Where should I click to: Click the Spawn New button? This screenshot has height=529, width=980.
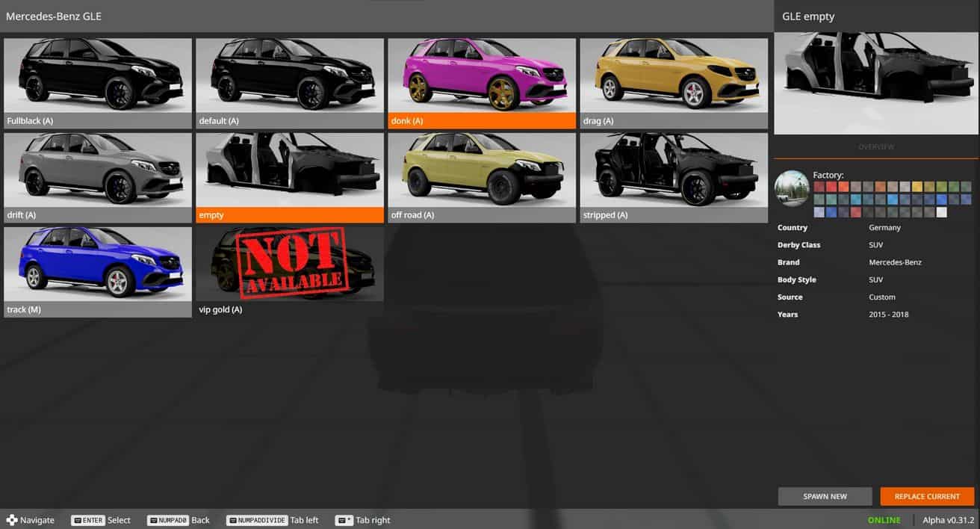[x=825, y=496]
